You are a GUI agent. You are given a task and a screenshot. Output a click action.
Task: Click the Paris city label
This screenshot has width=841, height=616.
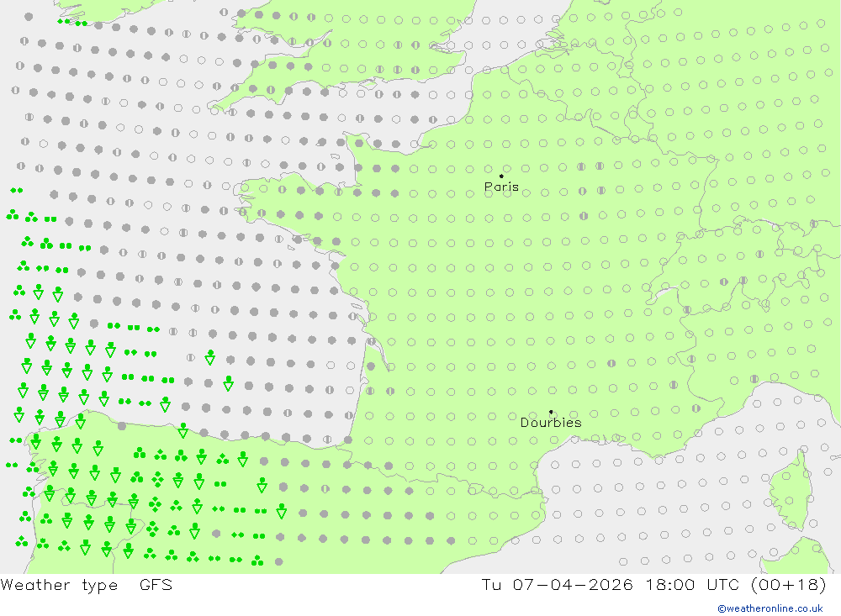point(501,187)
